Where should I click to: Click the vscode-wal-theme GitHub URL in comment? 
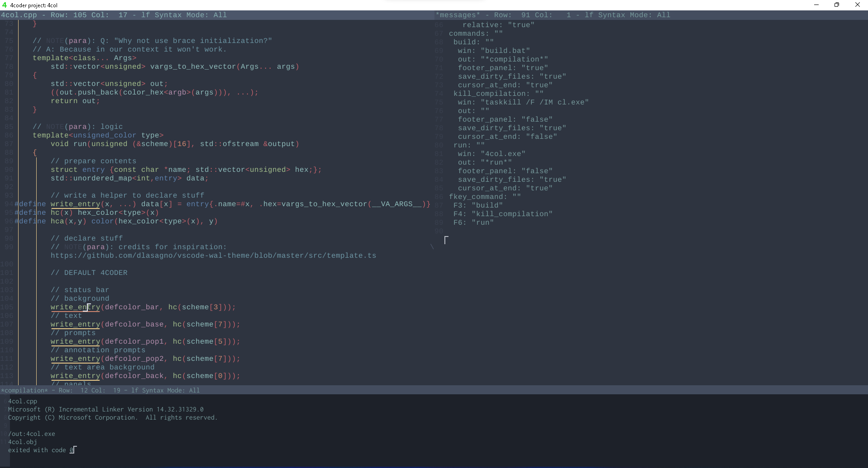213,255
